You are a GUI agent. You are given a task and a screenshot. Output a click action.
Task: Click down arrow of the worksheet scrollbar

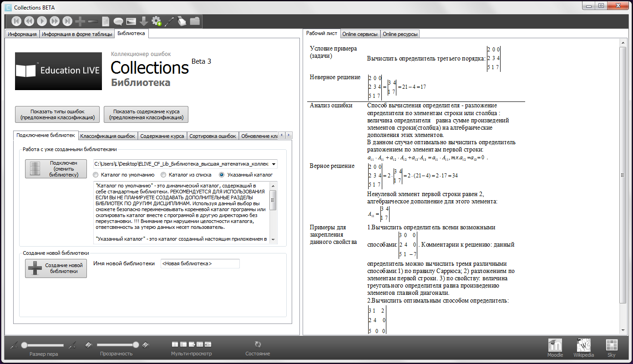click(623, 330)
